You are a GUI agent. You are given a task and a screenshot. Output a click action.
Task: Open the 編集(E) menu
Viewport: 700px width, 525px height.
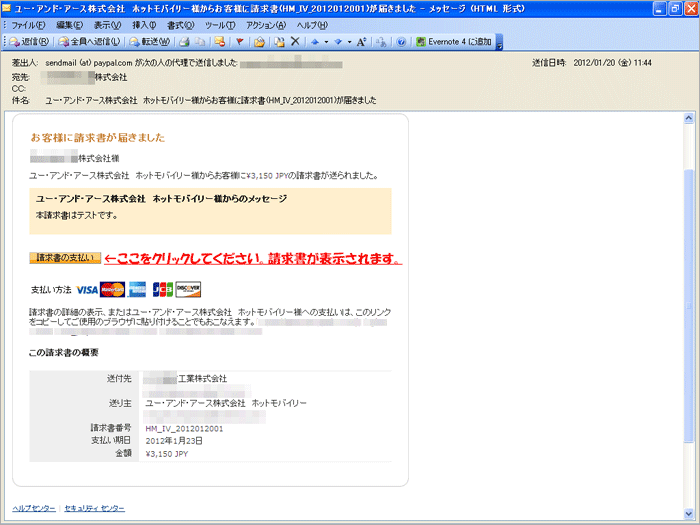click(x=70, y=25)
